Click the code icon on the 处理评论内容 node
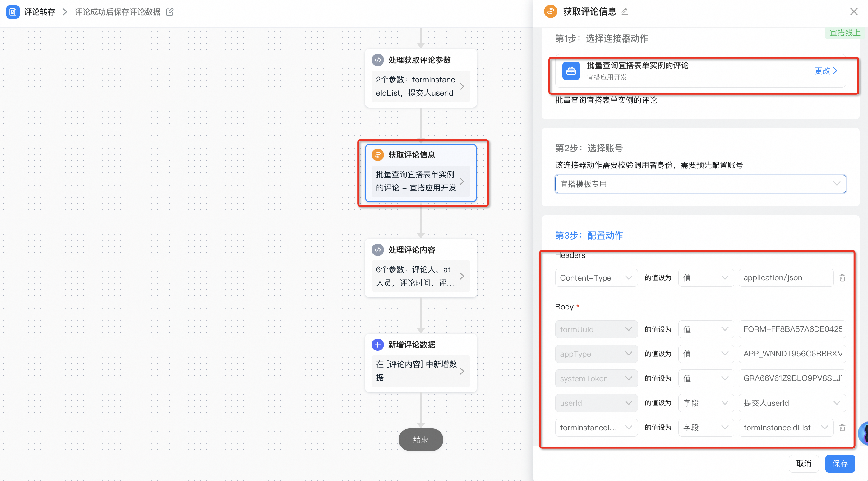 coord(377,250)
